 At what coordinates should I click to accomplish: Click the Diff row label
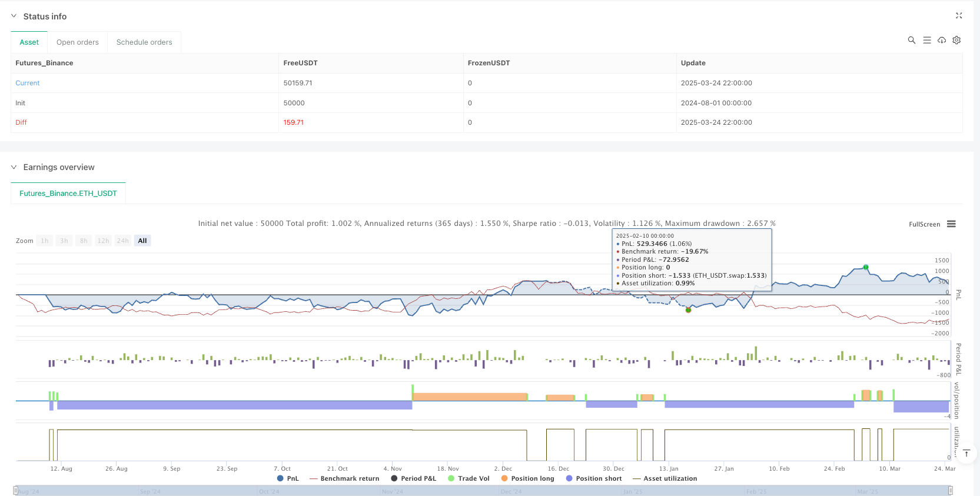point(21,122)
